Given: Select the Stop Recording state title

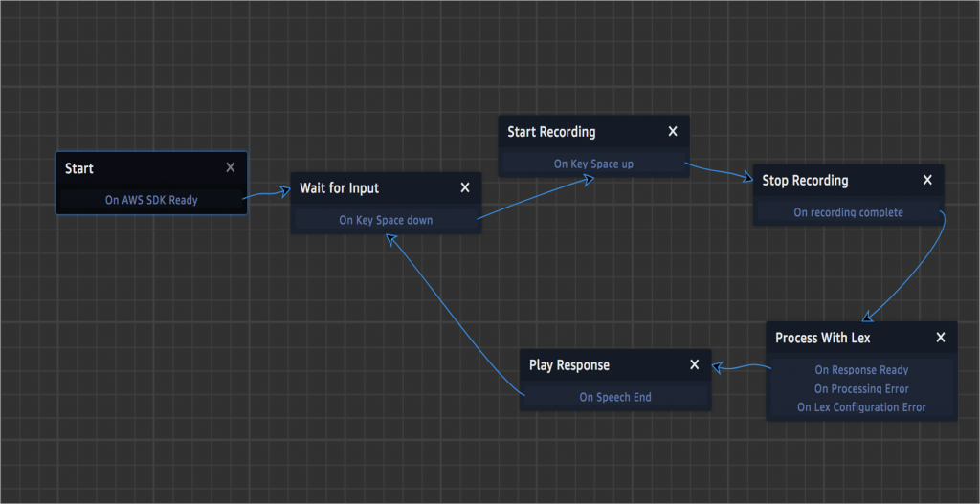Looking at the screenshot, I should (805, 181).
